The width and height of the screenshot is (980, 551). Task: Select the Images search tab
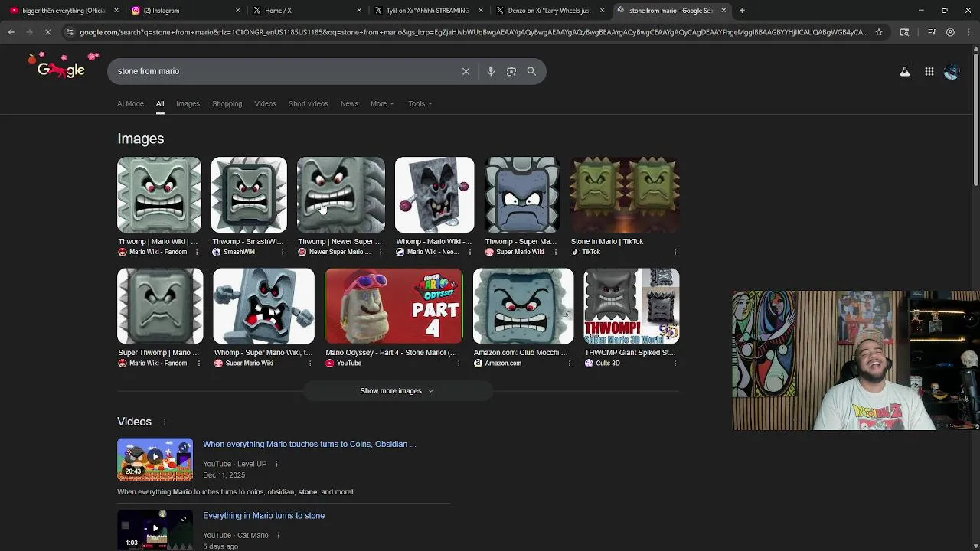click(x=188, y=103)
